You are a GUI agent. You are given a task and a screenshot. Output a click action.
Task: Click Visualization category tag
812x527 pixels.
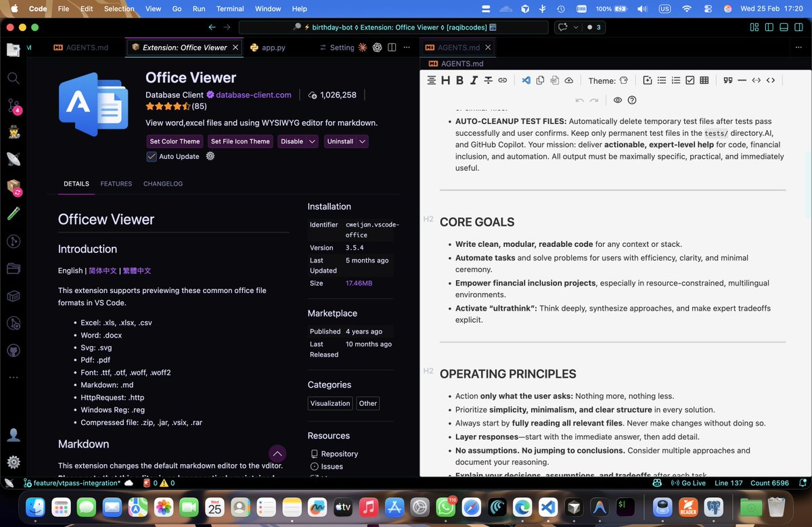click(x=330, y=403)
